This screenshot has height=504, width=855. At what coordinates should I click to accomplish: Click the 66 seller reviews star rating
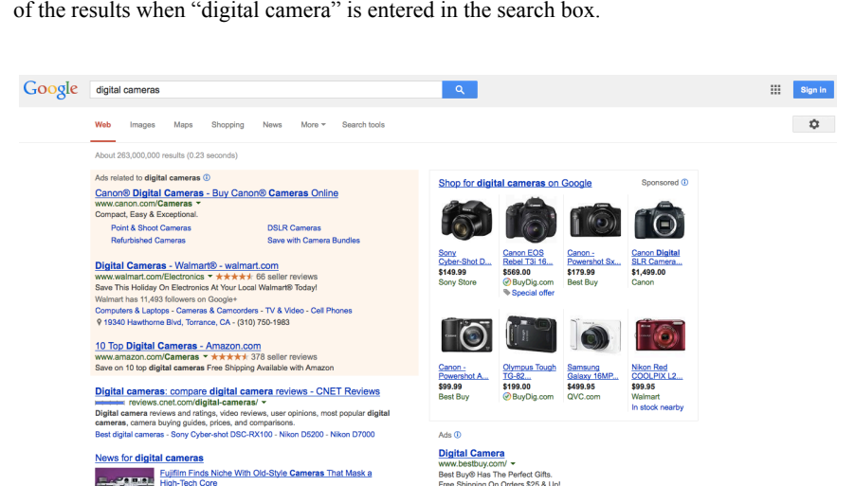pyautogui.click(x=234, y=277)
